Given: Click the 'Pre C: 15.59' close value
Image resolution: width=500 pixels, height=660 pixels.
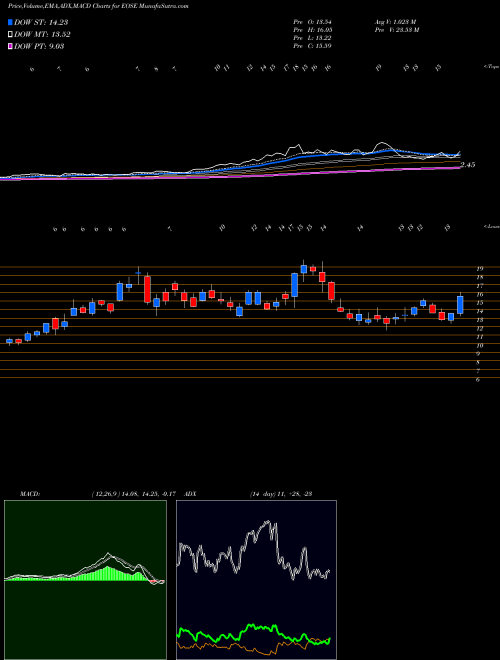Looking at the screenshot, I should point(312,46).
